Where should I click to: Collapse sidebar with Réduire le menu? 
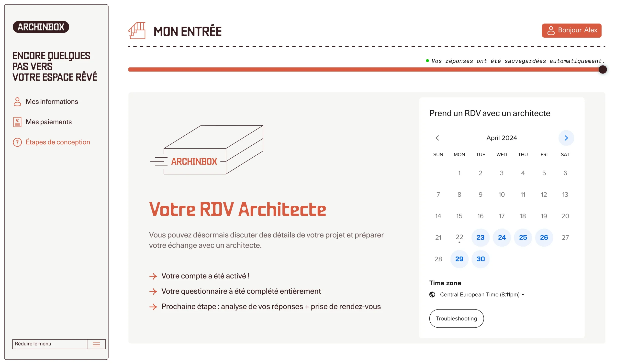[50, 344]
